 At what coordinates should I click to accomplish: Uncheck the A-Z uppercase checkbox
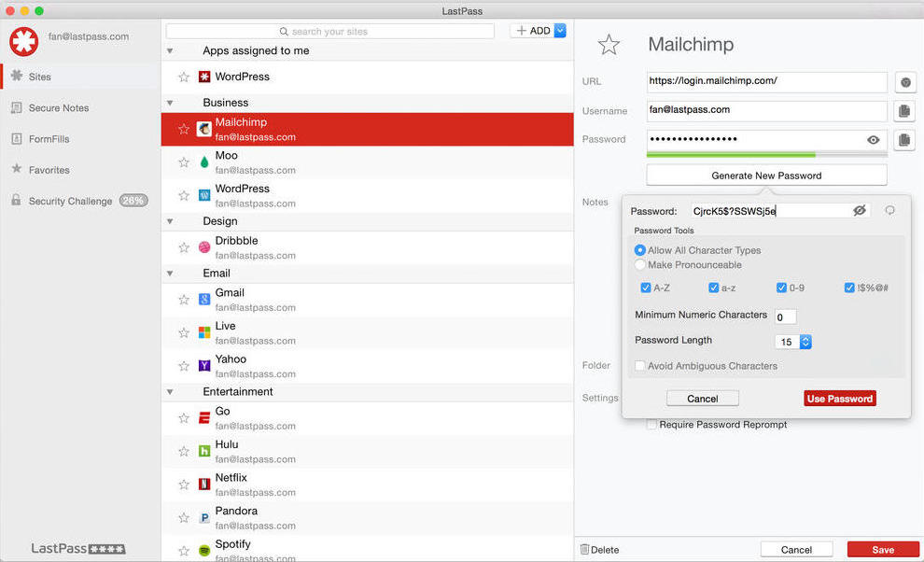[x=646, y=288]
